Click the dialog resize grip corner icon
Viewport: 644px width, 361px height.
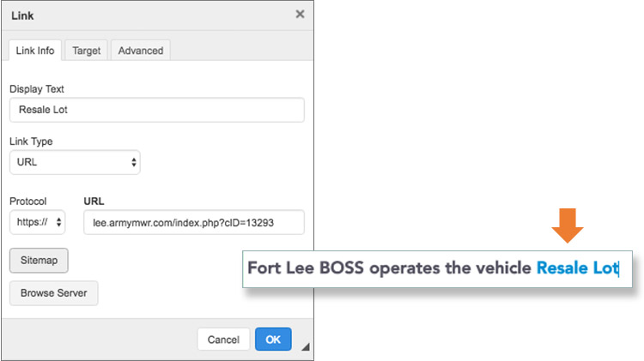point(305,346)
